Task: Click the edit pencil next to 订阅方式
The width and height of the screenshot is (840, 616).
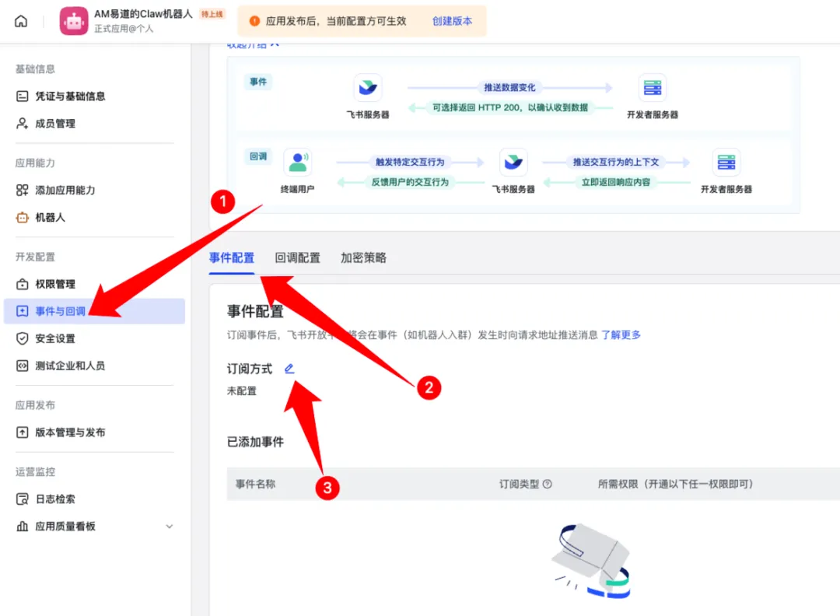Action: click(289, 369)
